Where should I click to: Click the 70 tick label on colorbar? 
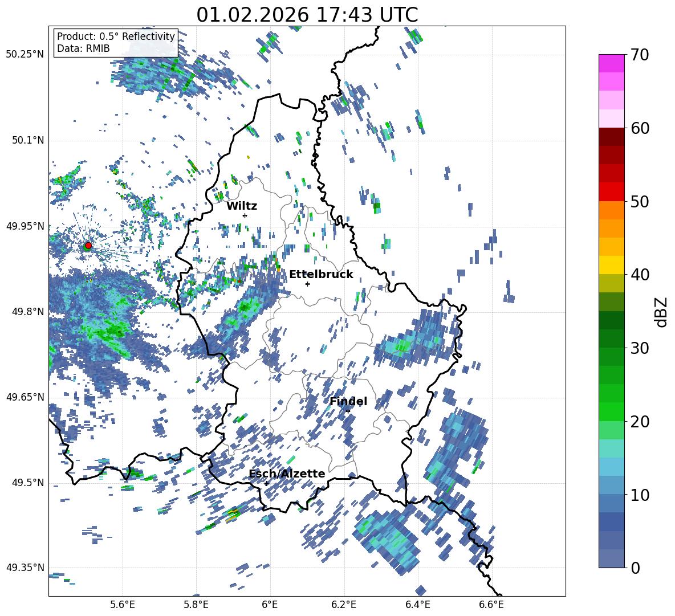[640, 55]
